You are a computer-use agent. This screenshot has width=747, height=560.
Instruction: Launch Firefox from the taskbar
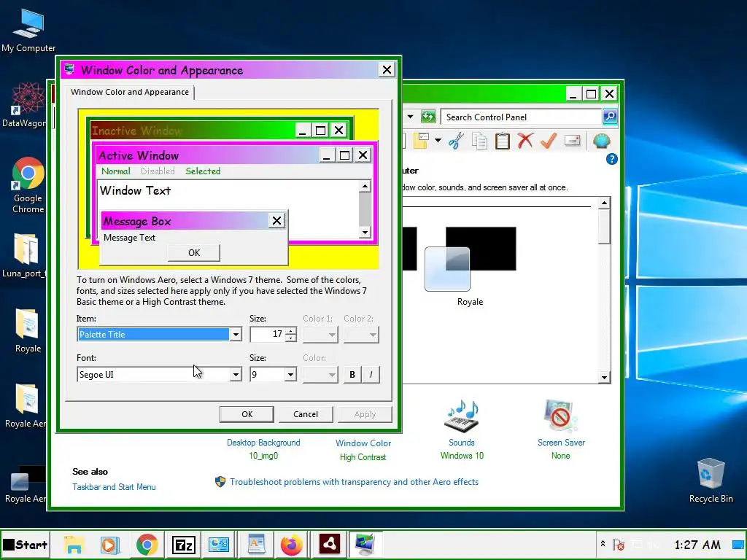point(292,544)
